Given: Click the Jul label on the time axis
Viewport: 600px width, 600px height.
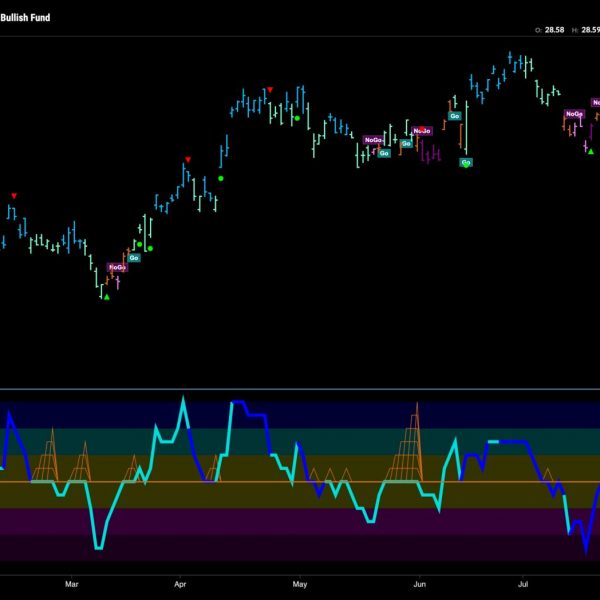Looking at the screenshot, I should (x=523, y=584).
